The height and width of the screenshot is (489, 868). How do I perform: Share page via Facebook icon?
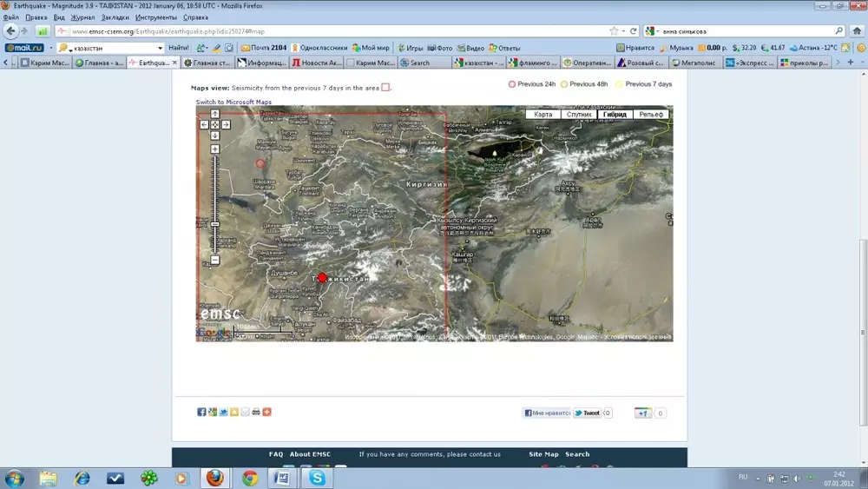pyautogui.click(x=201, y=412)
